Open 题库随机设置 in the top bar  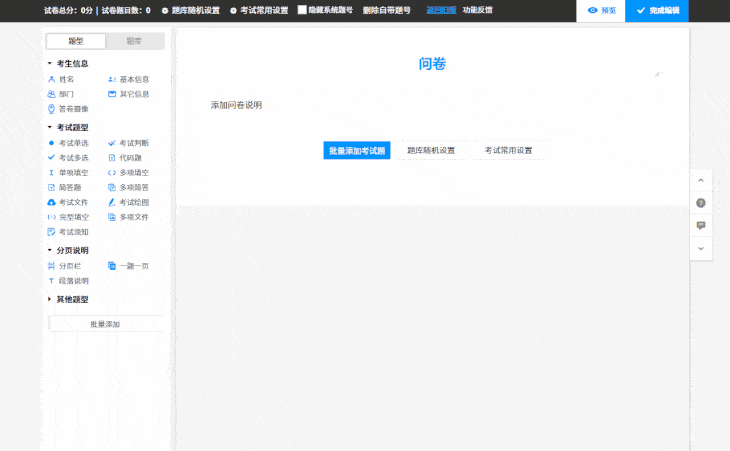click(191, 10)
